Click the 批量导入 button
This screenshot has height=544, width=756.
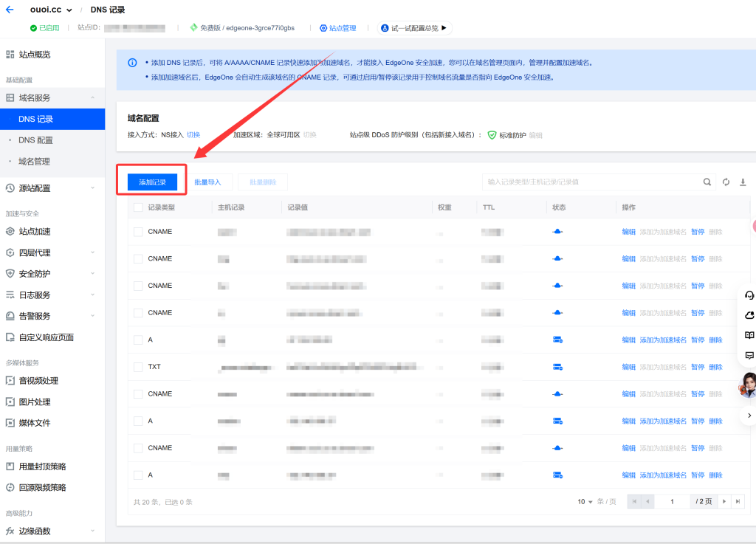pos(209,182)
